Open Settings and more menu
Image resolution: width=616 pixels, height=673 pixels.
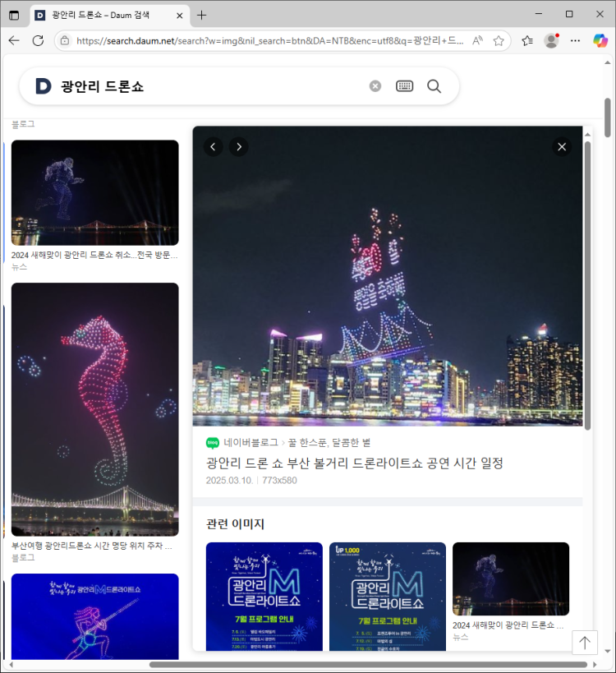[575, 41]
